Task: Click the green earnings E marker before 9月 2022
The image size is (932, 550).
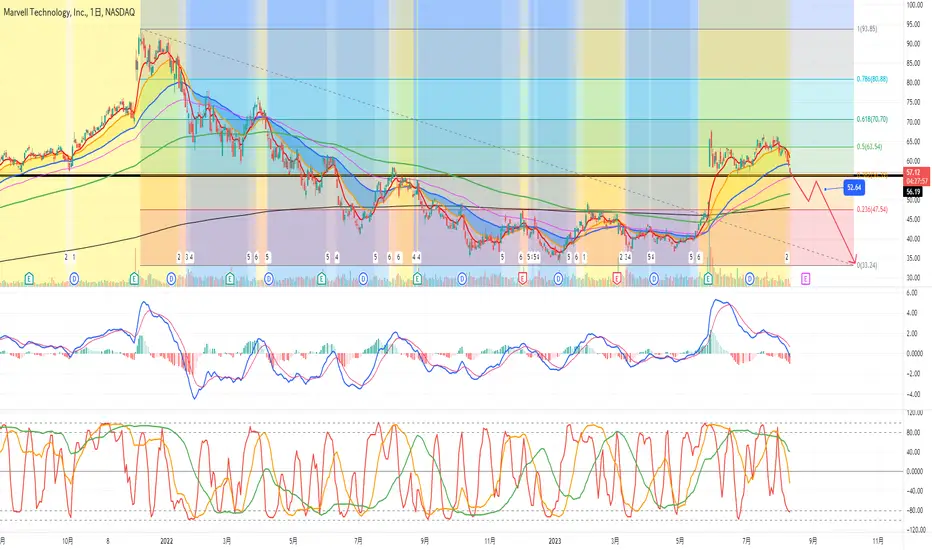Action: point(417,278)
